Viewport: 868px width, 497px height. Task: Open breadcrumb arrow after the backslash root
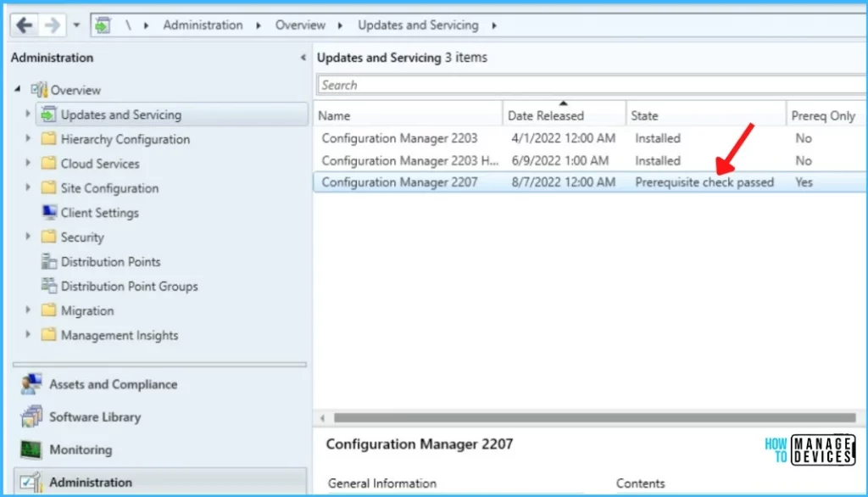146,25
